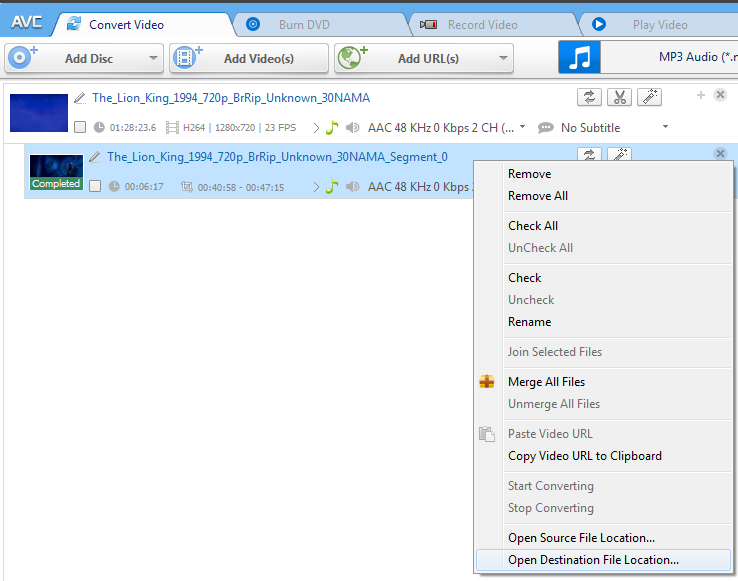Select Open Destination File Location menu entry
Viewport: 738px width, 581px height.
coord(603,560)
